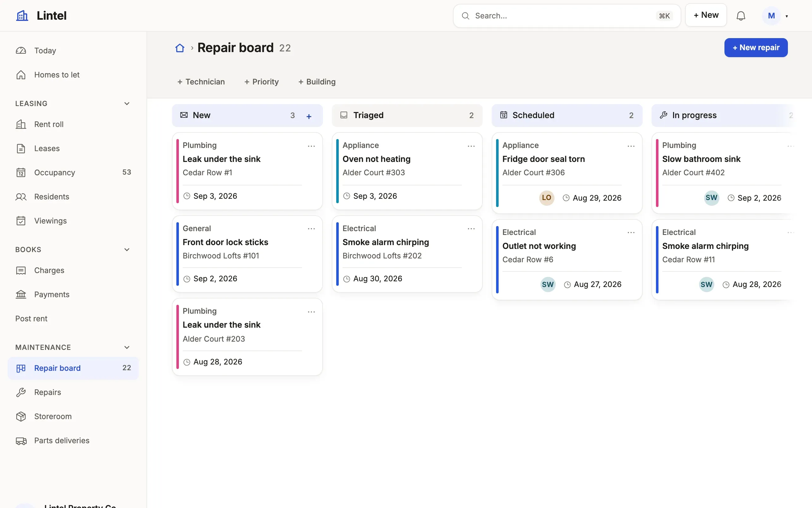This screenshot has width=812, height=508.
Task: Click the SW avatar on Outlet not working card
Action: click(548, 284)
